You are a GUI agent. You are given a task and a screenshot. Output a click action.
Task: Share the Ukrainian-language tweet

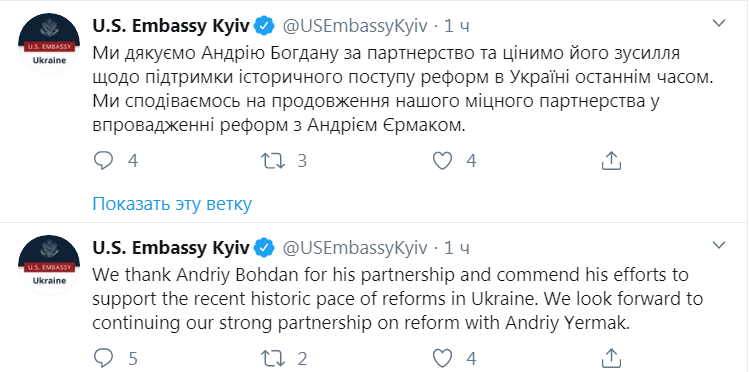pos(611,161)
